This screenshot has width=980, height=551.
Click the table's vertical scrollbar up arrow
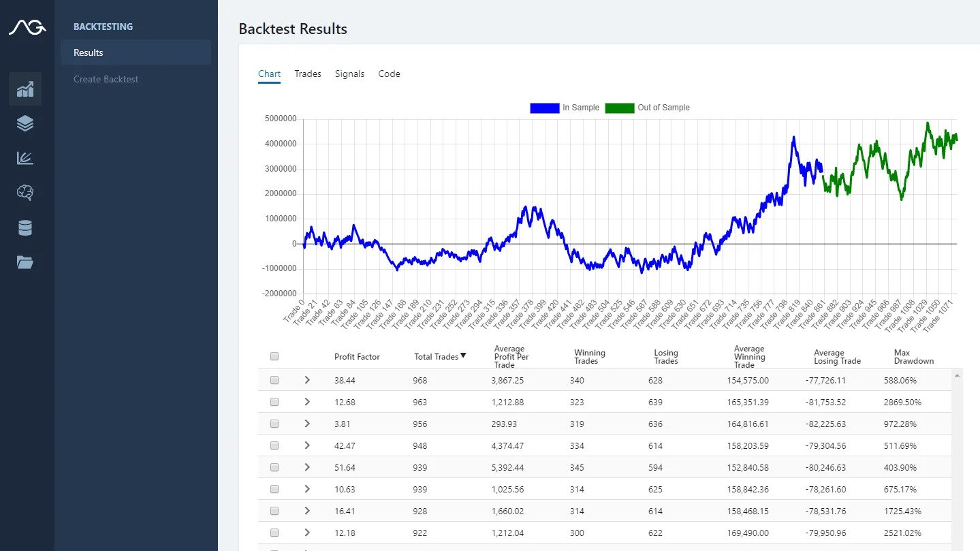[x=957, y=375]
